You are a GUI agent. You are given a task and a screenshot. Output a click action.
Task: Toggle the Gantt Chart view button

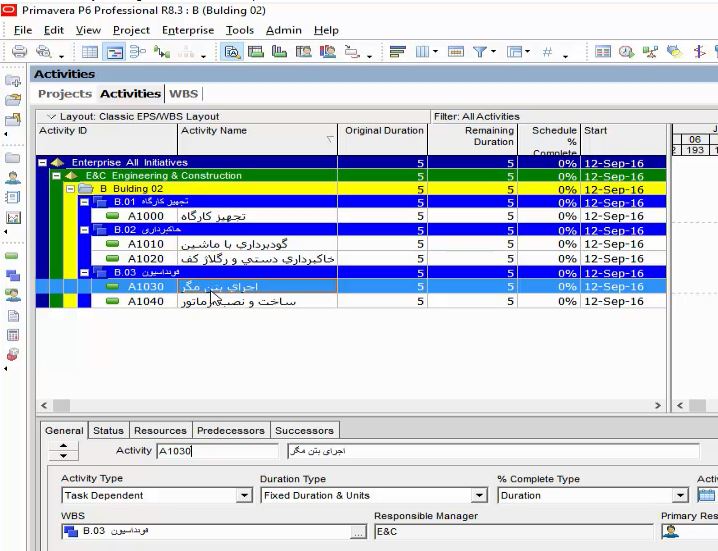click(x=114, y=52)
